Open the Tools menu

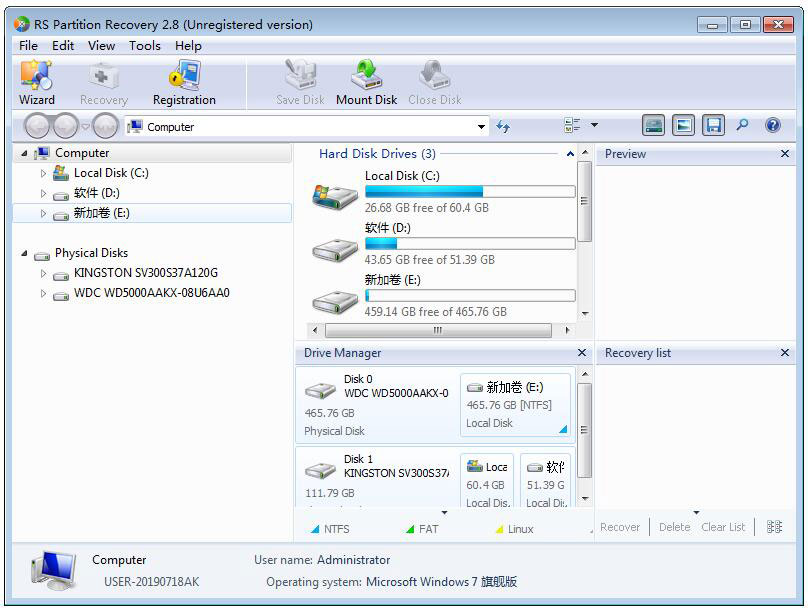coord(145,46)
